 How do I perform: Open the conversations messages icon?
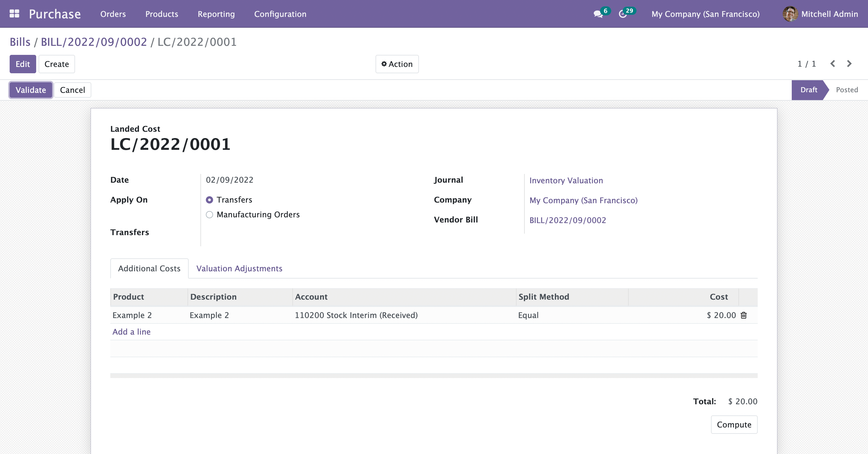[x=598, y=14]
